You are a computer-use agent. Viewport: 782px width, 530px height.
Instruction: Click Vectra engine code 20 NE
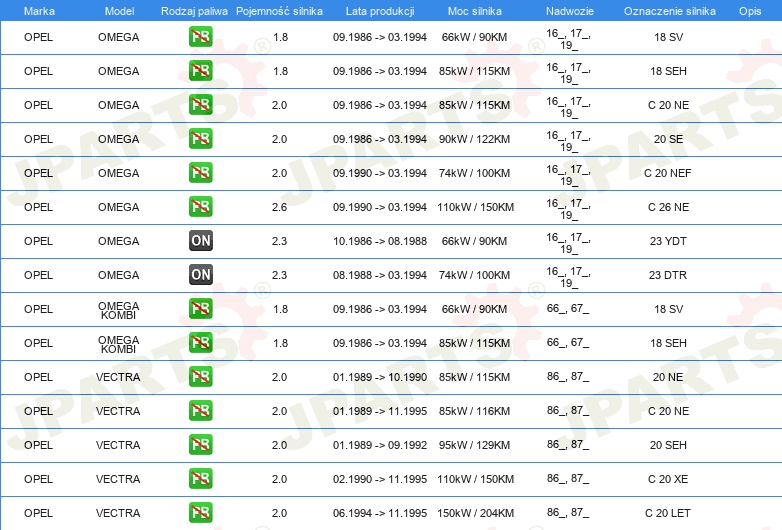pyautogui.click(x=668, y=377)
